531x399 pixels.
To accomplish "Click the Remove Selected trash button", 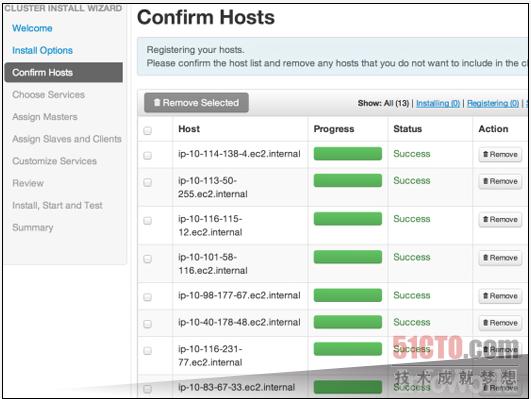I will pyautogui.click(x=196, y=103).
